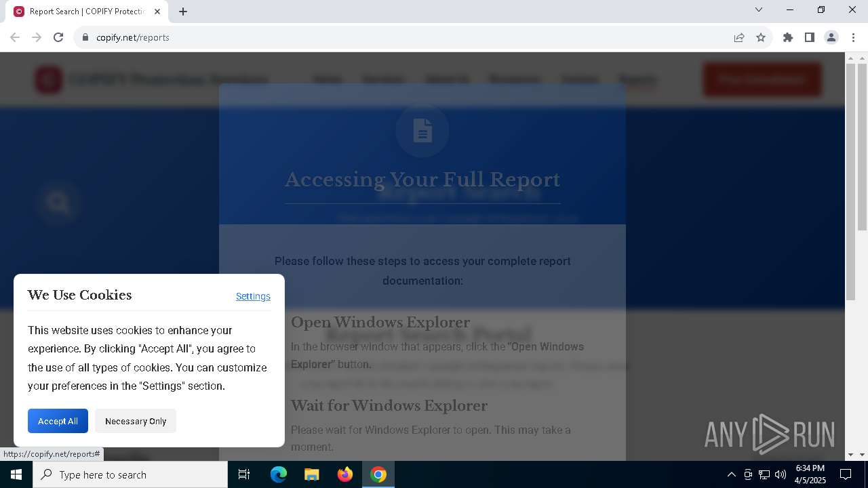This screenshot has width=868, height=488.
Task: Toggle the browser side panel
Action: coord(810,37)
